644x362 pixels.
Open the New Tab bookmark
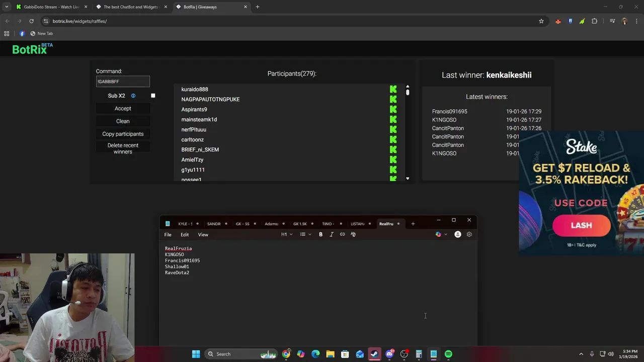click(41, 34)
